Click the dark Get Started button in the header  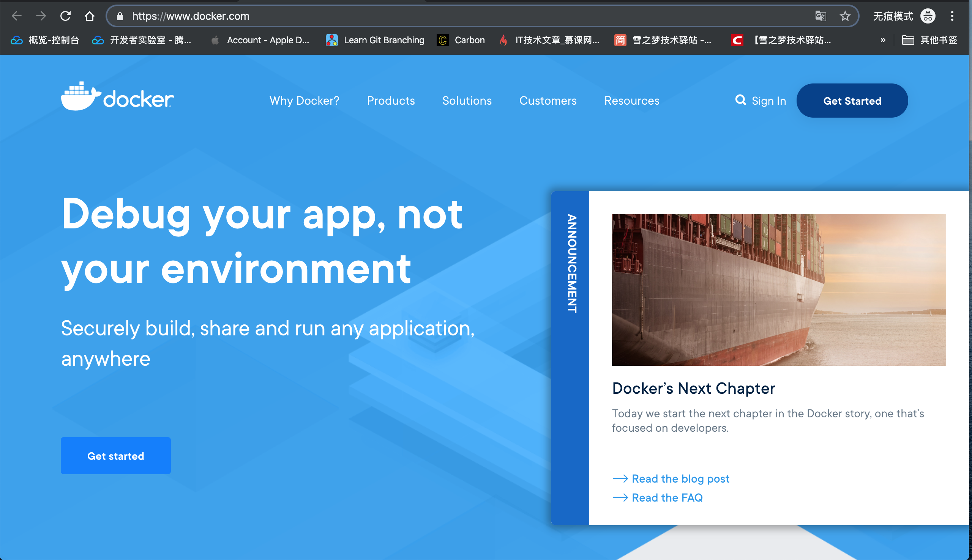tap(852, 101)
